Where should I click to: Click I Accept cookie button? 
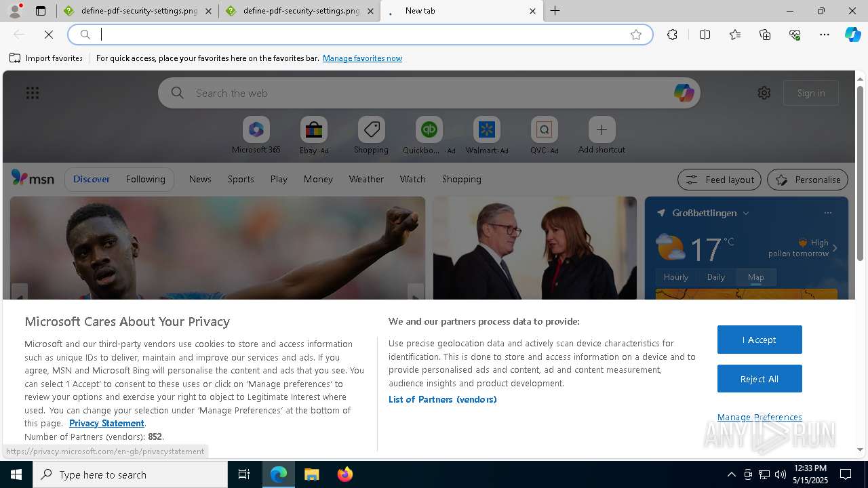[759, 340]
